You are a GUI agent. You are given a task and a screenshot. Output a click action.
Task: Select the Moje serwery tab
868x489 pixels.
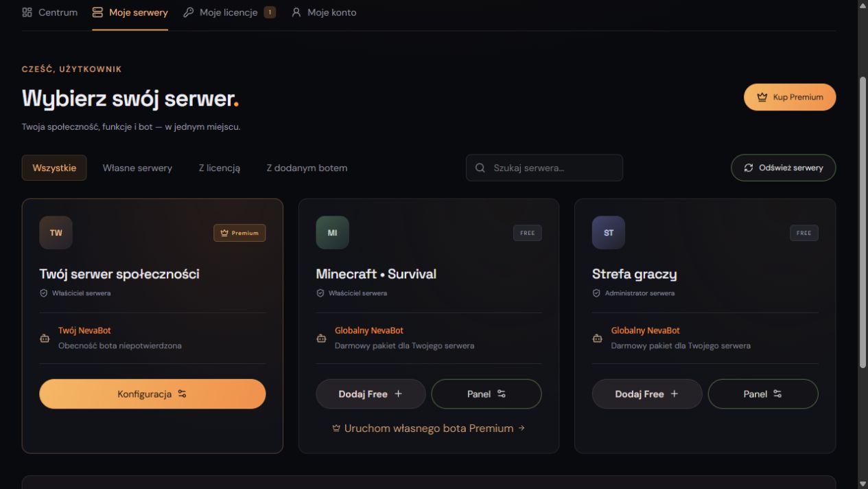[130, 12]
